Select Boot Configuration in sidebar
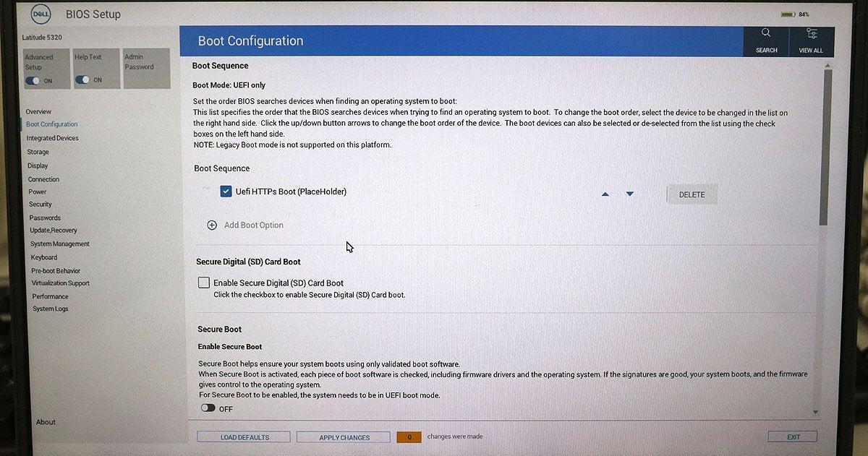The height and width of the screenshot is (456, 868). tap(52, 124)
